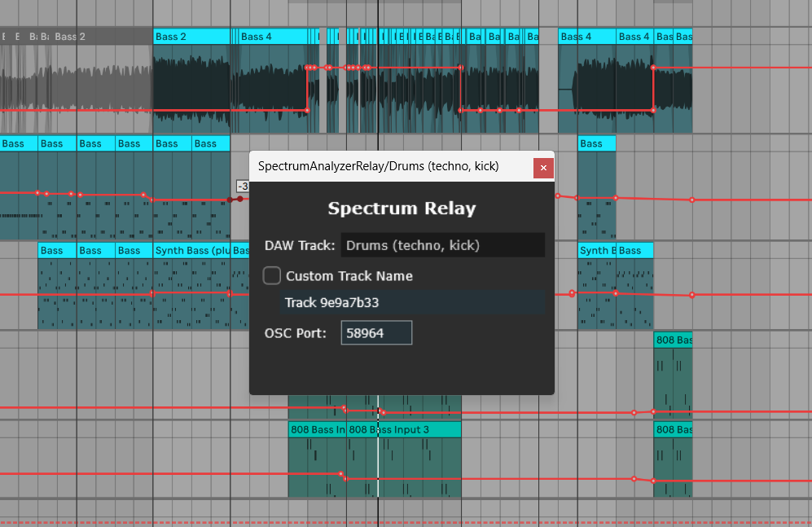Image resolution: width=812 pixels, height=527 pixels.
Task: Select the first Bass clip on the second track
Action: pyautogui.click(x=16, y=143)
